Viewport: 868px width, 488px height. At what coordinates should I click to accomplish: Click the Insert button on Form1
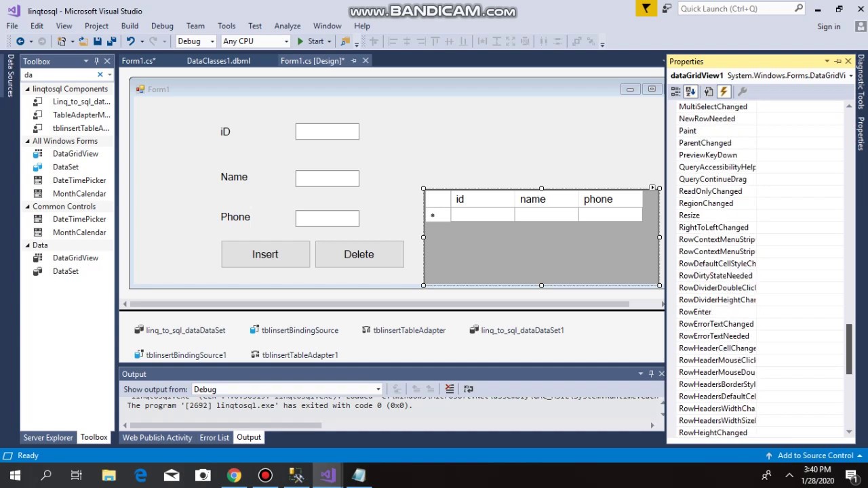point(265,254)
